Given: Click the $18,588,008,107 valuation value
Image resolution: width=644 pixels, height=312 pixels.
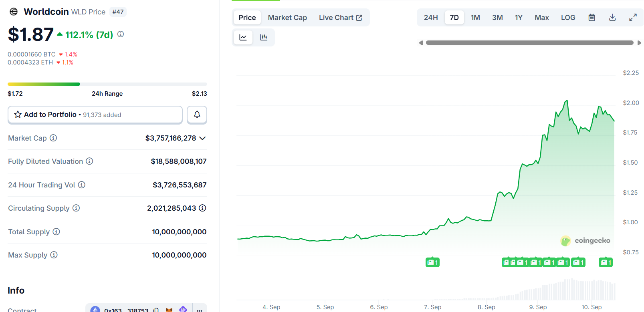Looking at the screenshot, I should click(179, 161).
